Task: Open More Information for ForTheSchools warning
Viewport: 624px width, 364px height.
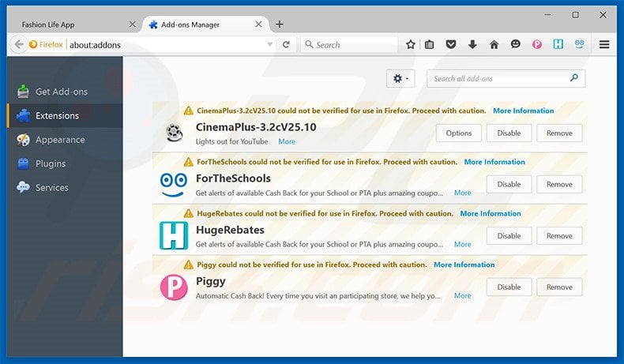Action: (x=494, y=162)
